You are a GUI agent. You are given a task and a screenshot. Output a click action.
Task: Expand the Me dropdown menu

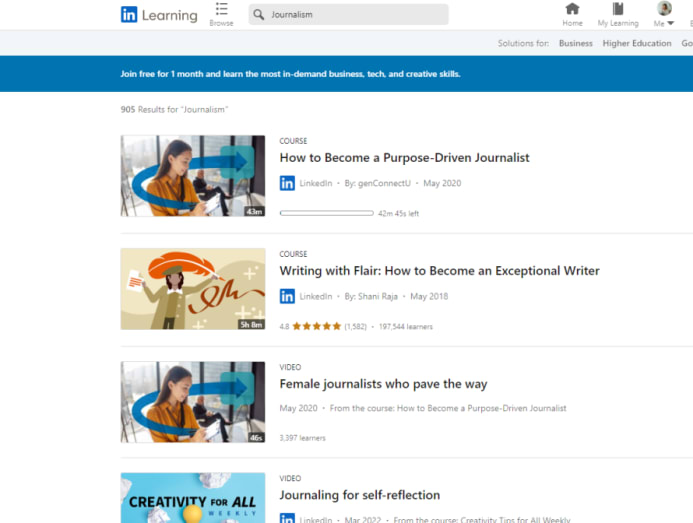pyautogui.click(x=664, y=23)
